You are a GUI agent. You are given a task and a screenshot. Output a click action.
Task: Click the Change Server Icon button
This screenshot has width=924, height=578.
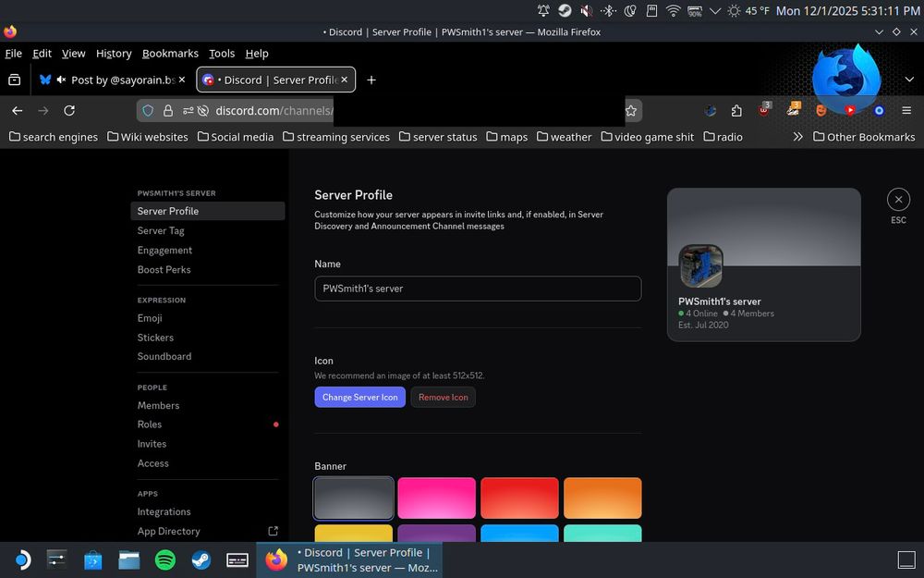359,397
